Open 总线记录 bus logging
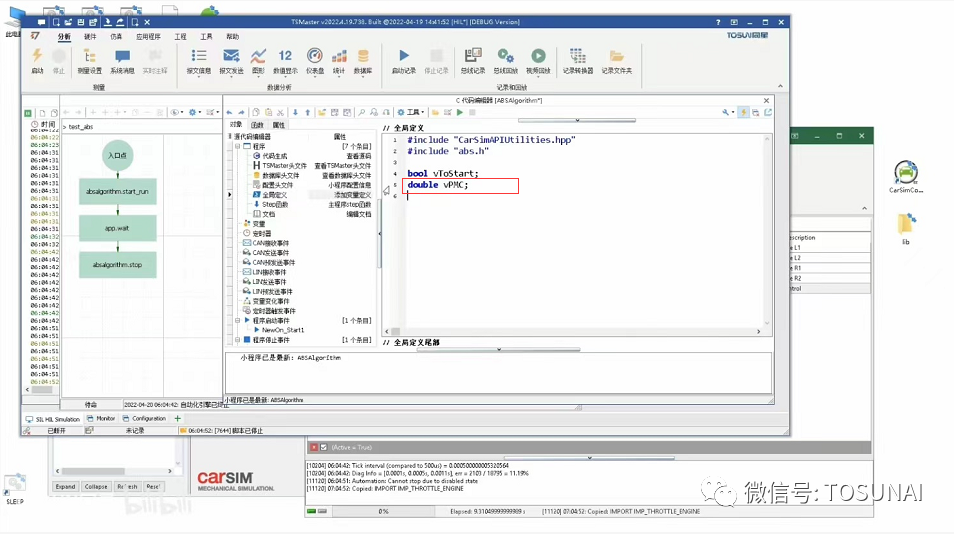 point(473,60)
